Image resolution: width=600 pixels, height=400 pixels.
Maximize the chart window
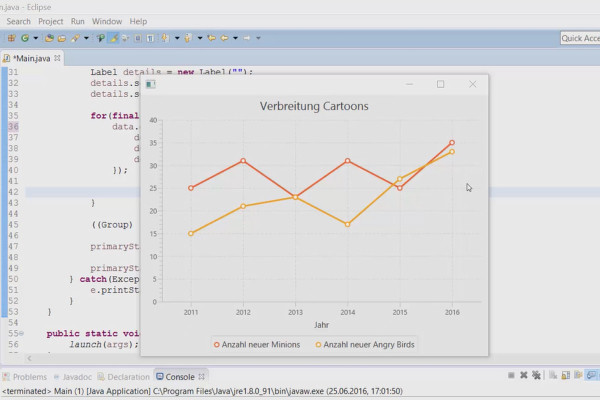click(440, 84)
